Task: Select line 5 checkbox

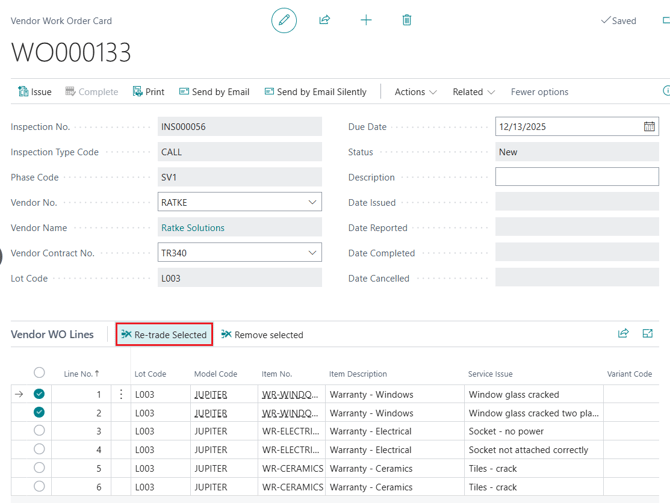Action: pyautogui.click(x=39, y=468)
